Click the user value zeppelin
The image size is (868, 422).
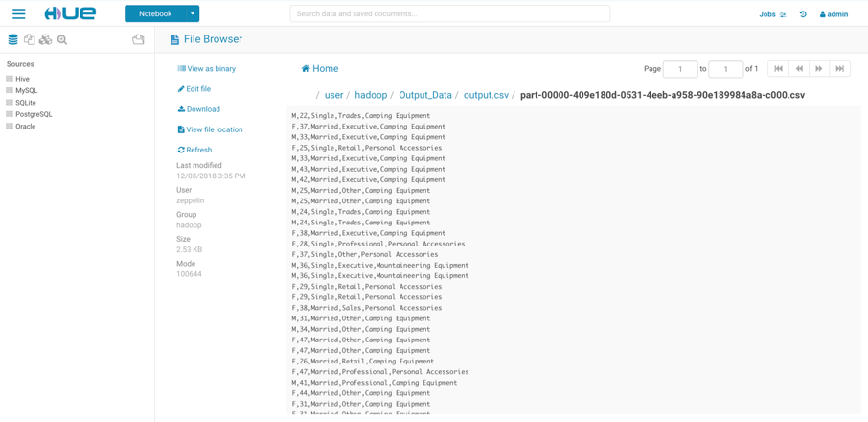point(191,200)
